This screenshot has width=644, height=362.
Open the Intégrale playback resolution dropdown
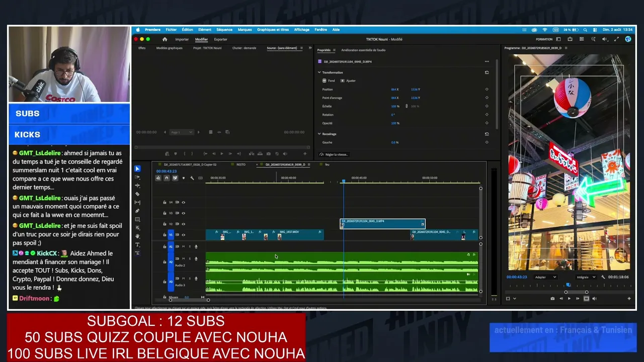586,277
